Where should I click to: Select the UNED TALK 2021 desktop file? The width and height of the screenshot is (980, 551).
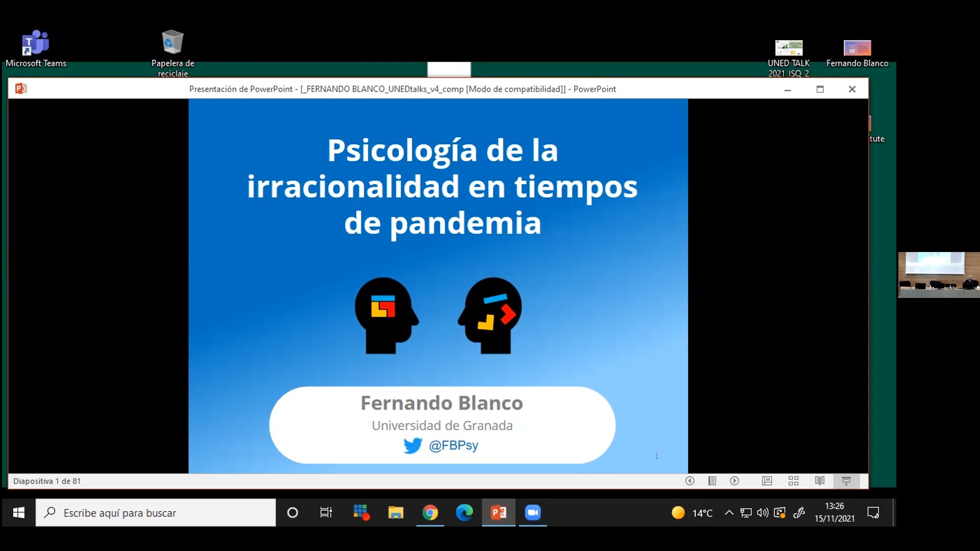pyautogui.click(x=789, y=57)
